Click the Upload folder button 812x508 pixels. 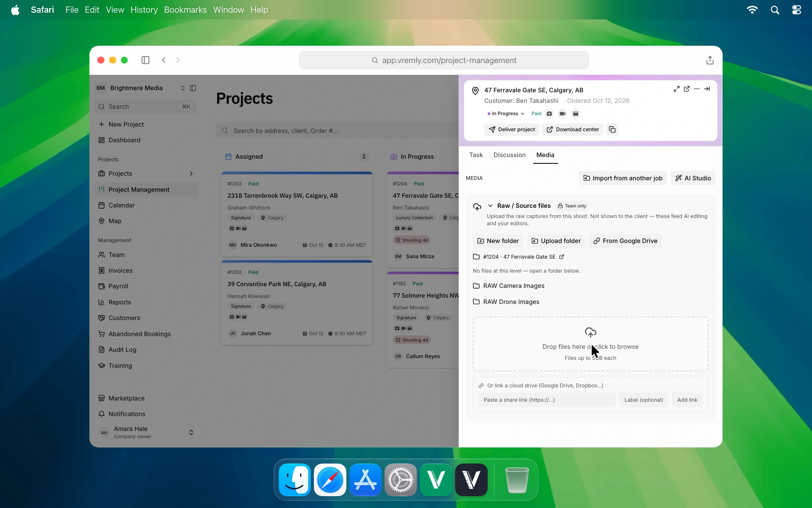(556, 241)
